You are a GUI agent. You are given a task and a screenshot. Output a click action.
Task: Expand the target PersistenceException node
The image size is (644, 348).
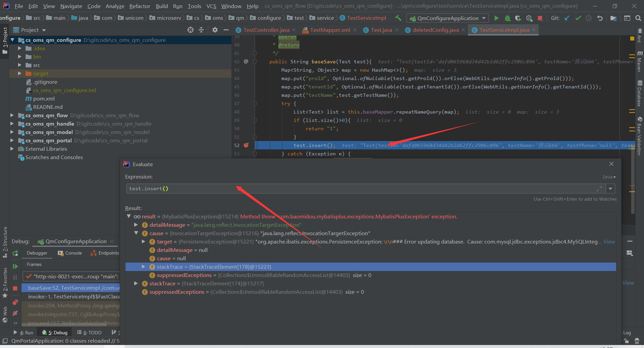point(144,241)
